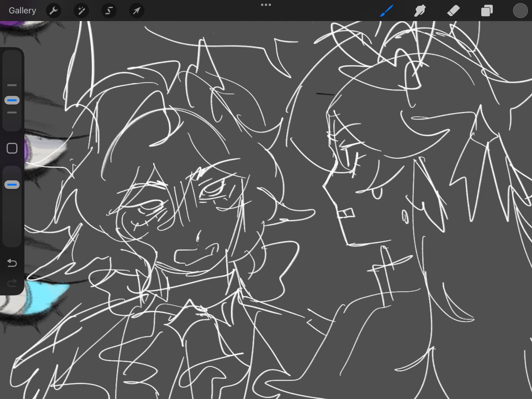Image resolution: width=532 pixels, height=399 pixels.
Task: Tap the brush opacity slider
Action: click(x=12, y=206)
